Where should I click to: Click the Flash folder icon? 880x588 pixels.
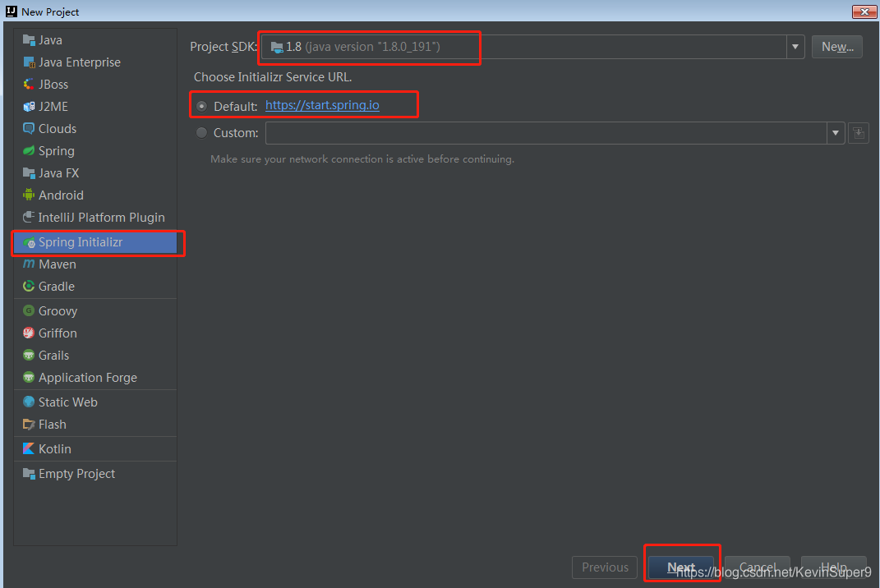29,425
